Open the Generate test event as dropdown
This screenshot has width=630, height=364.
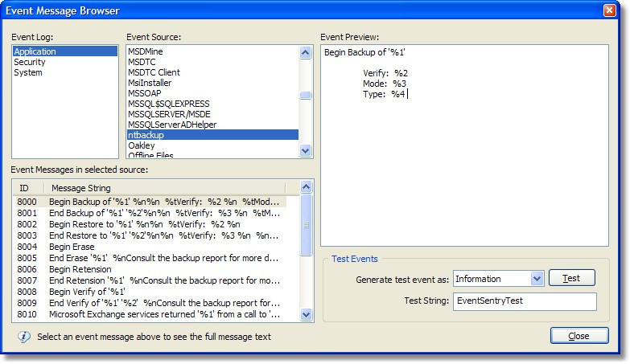(x=537, y=279)
